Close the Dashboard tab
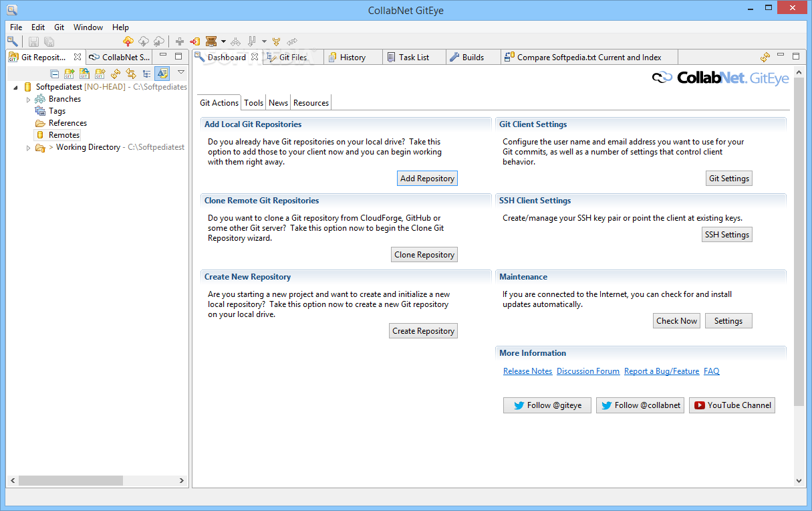812x511 pixels. click(x=255, y=57)
